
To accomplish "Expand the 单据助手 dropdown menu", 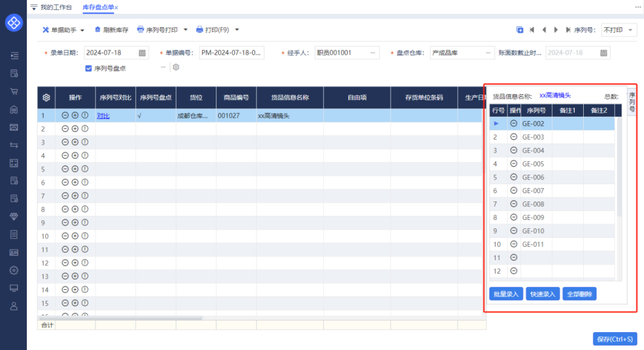I will (82, 30).
